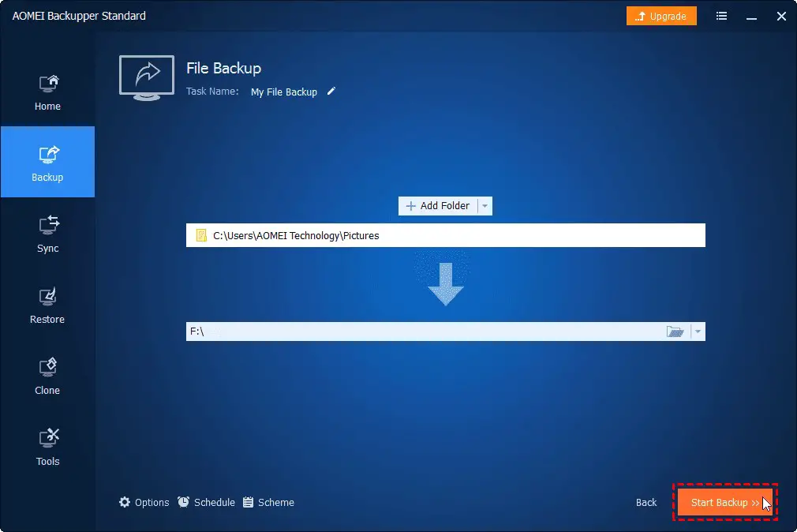The height and width of the screenshot is (532, 797).
Task: Click the Upgrade button
Action: tap(661, 17)
